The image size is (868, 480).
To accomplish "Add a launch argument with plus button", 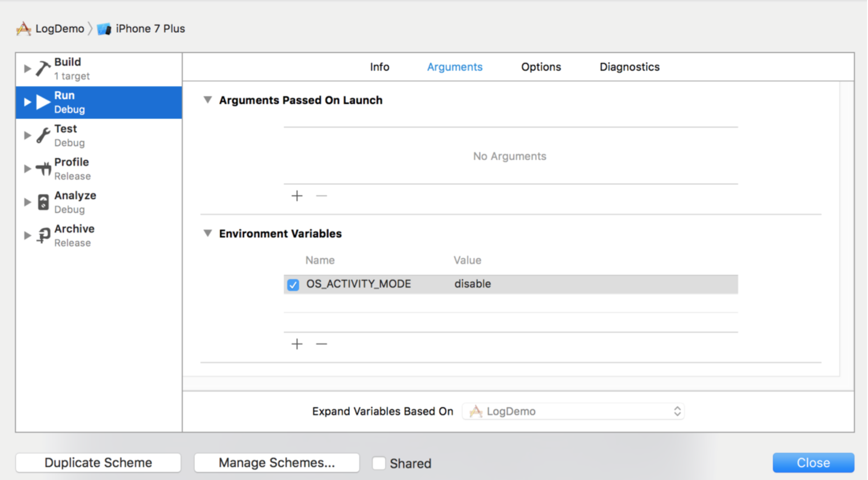I will [297, 196].
